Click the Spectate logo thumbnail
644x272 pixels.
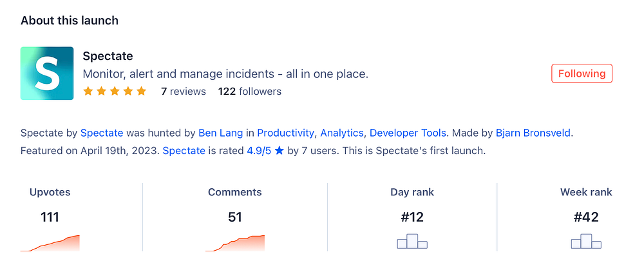click(47, 73)
